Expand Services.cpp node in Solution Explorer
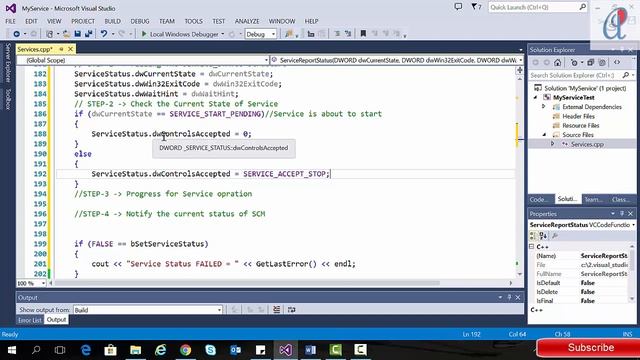Viewport: 640px width, 360px height. click(553, 144)
